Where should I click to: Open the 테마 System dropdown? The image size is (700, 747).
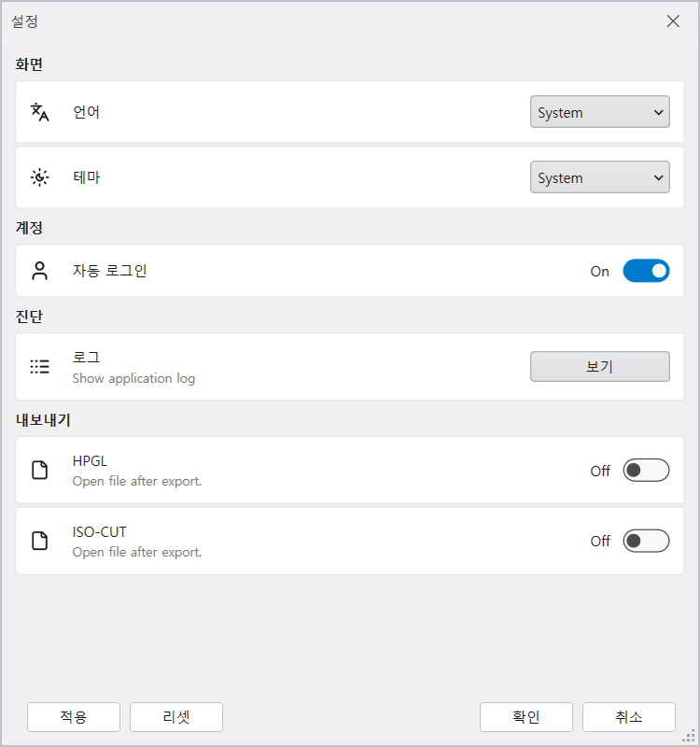(x=600, y=177)
